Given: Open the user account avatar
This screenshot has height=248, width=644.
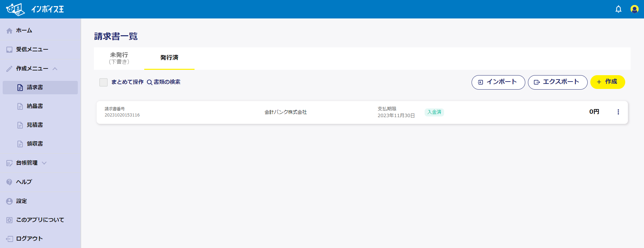Looking at the screenshot, I should coord(635,9).
